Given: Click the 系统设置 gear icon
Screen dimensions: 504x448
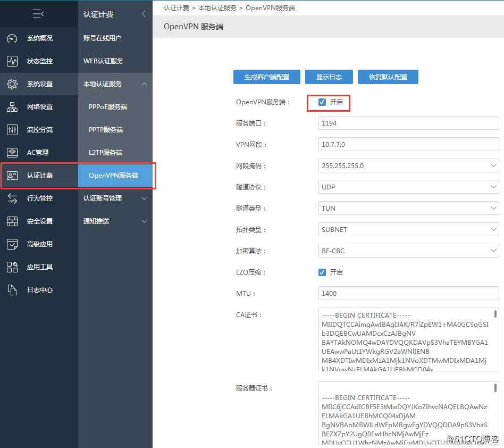Looking at the screenshot, I should click(x=12, y=84).
